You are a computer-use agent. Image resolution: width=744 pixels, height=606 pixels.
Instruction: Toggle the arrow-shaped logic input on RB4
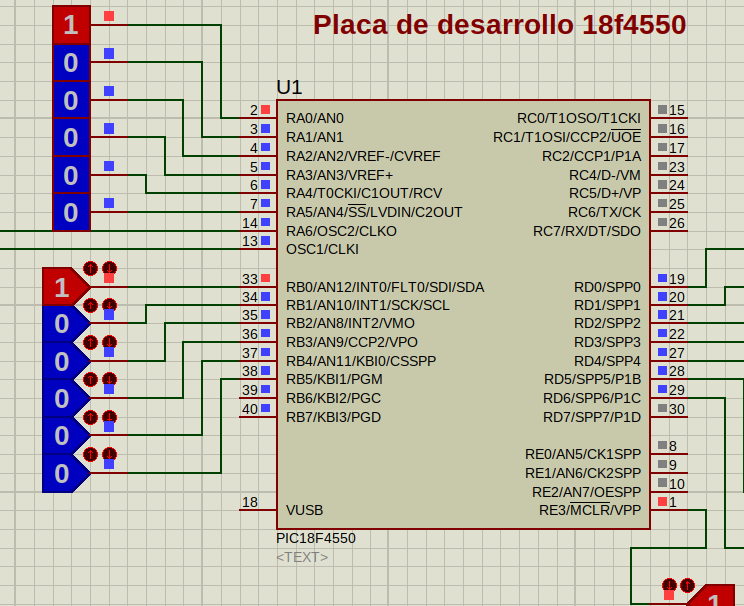65,436
